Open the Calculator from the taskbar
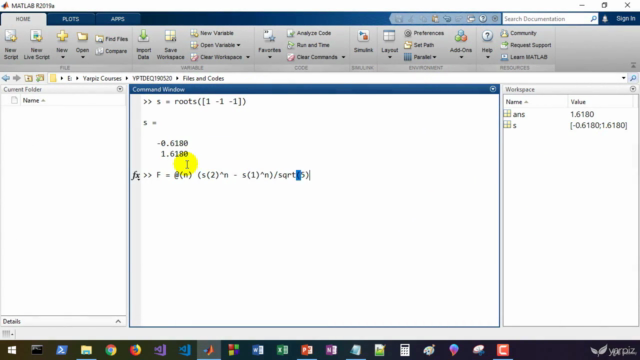The height and width of the screenshot is (360, 640). point(404,350)
